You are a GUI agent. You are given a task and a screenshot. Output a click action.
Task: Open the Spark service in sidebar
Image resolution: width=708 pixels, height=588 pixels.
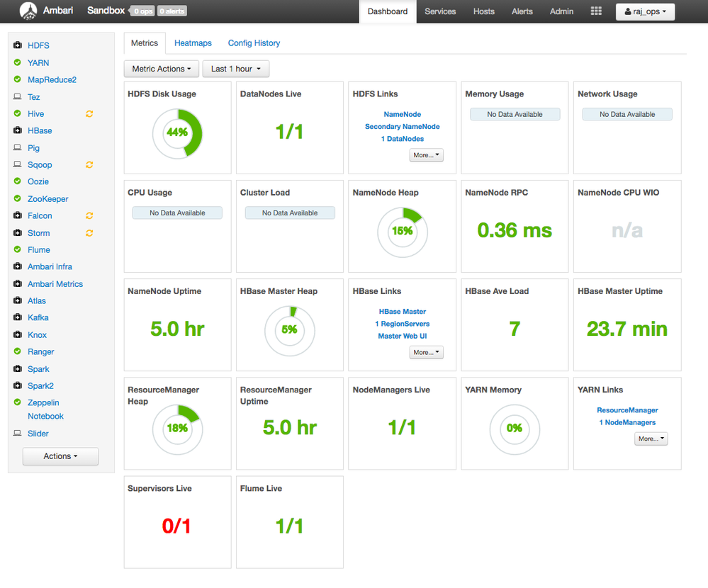click(38, 368)
